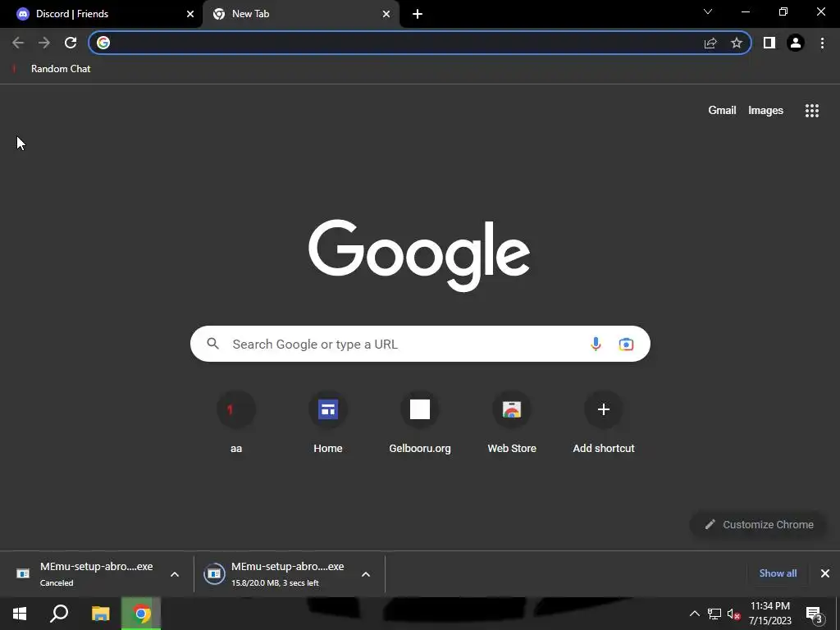
Task: Click the magnifier icon in the Google search box
Action: (213, 344)
